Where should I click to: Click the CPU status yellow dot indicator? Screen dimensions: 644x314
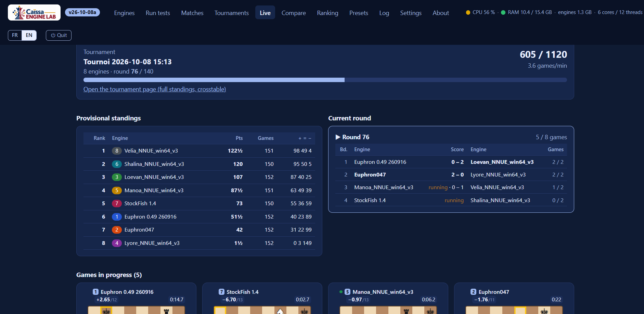(x=468, y=13)
